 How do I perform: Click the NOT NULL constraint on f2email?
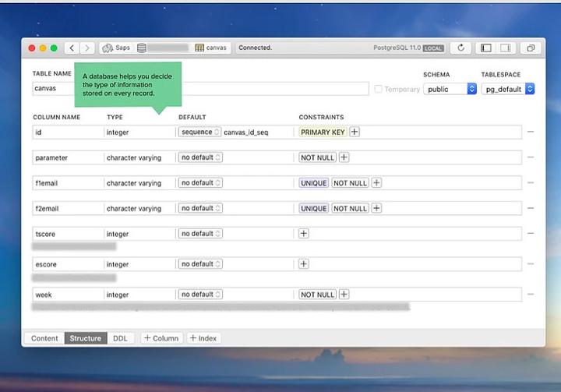tap(351, 208)
